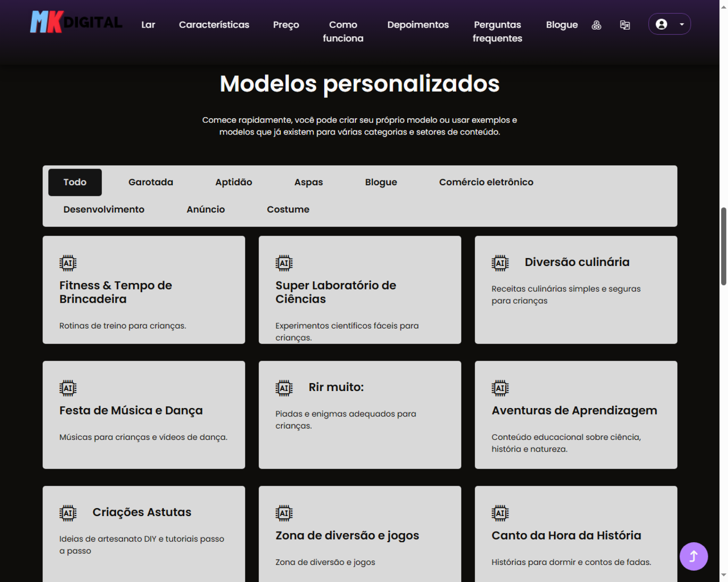
Task: Go to Características in navigation menu
Action: 214,25
